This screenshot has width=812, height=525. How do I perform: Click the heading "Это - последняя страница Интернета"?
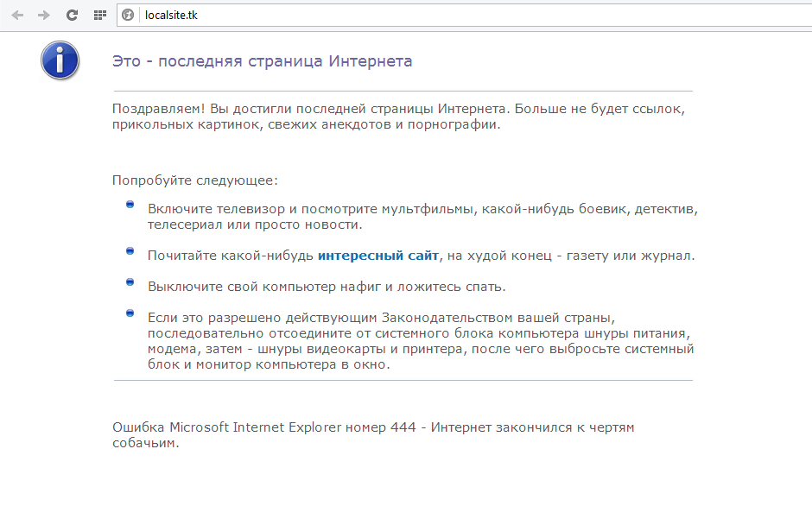262,61
